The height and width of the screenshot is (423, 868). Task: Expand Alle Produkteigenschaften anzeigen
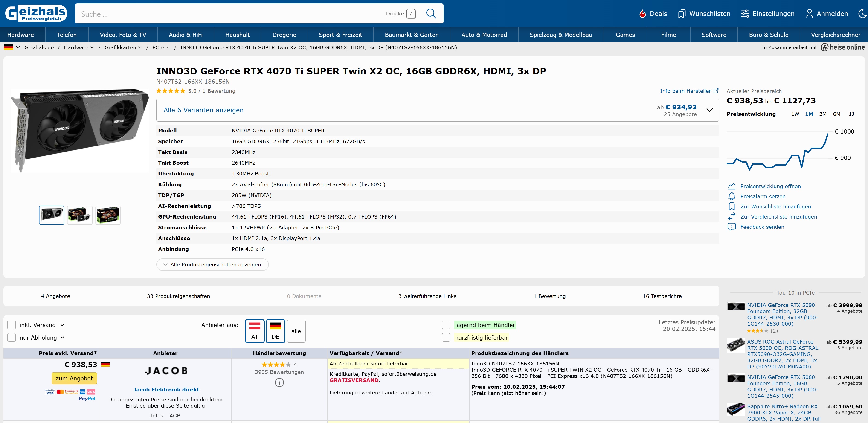point(212,265)
